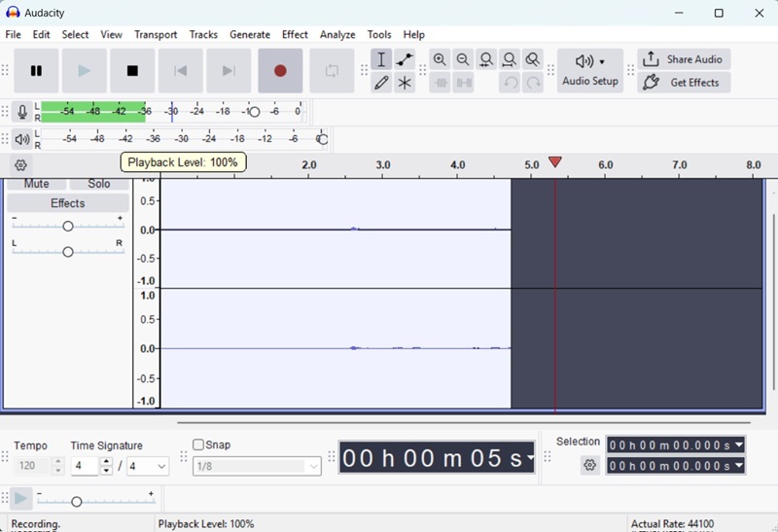Enable the Snap checkbox
The height and width of the screenshot is (532, 778).
[198, 444]
